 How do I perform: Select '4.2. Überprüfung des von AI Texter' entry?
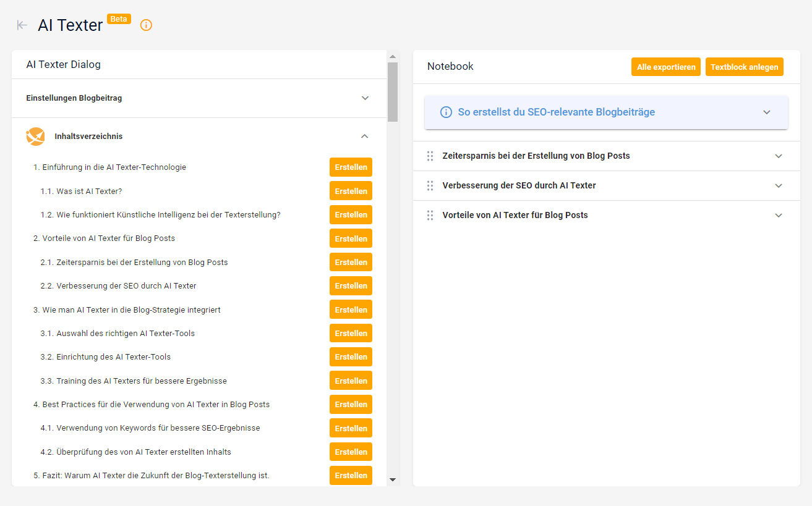[136, 452]
